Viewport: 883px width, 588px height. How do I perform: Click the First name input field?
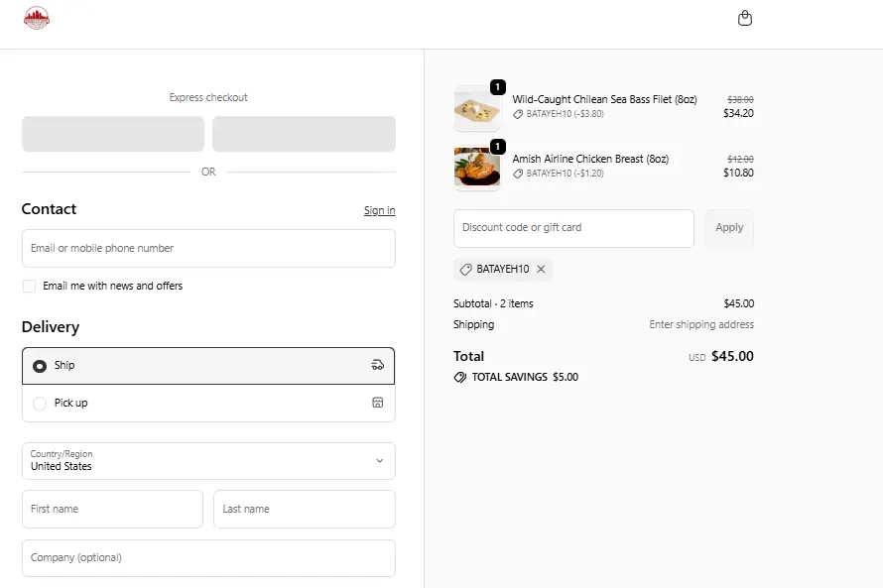coord(112,510)
